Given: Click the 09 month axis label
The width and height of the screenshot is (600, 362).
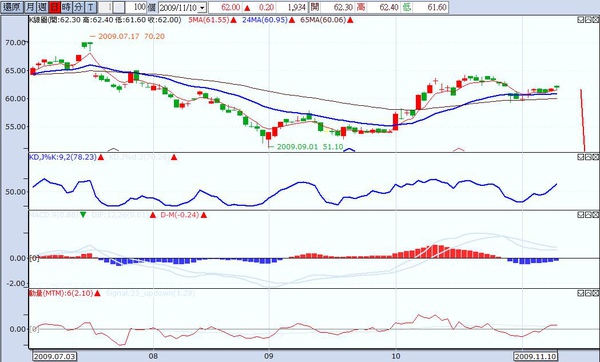Looking at the screenshot, I should point(269,357).
